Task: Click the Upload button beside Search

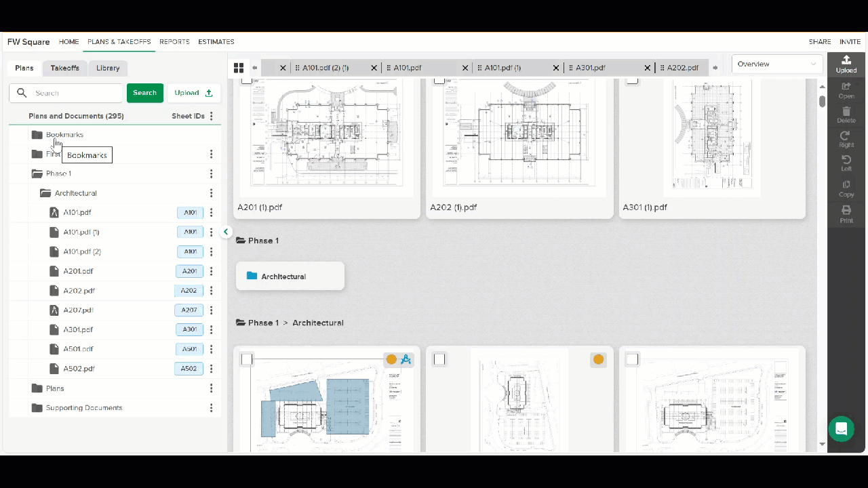Action: [x=194, y=93]
